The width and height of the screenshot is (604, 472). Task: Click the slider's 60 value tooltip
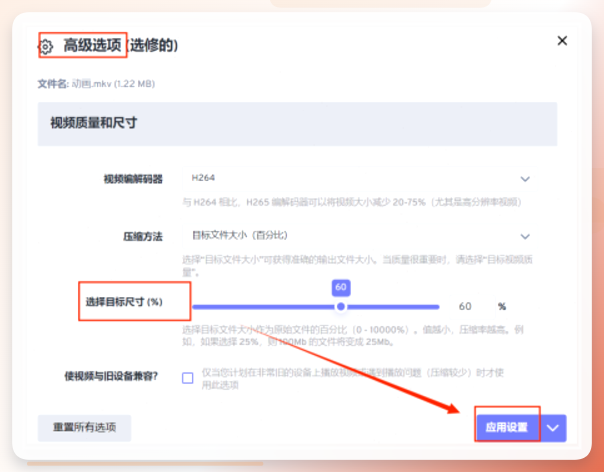[x=341, y=287]
